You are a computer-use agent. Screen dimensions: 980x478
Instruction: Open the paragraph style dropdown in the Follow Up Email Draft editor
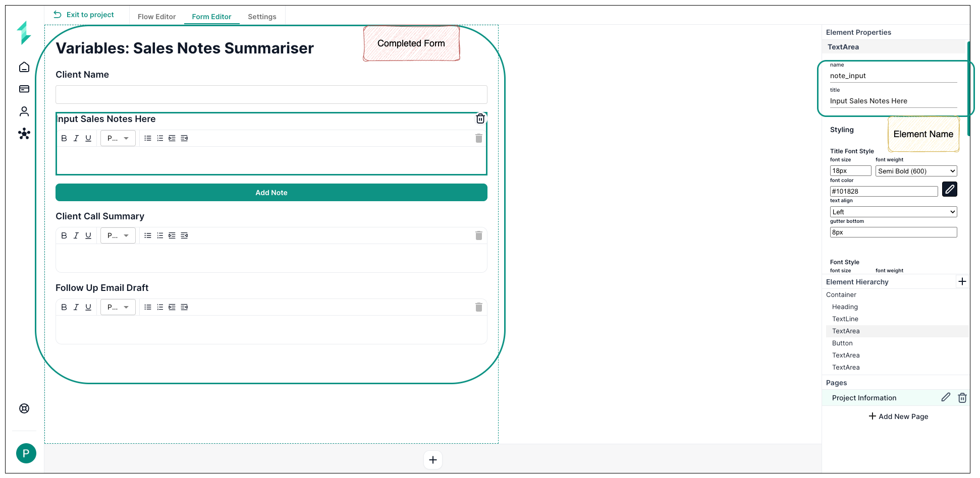(118, 307)
